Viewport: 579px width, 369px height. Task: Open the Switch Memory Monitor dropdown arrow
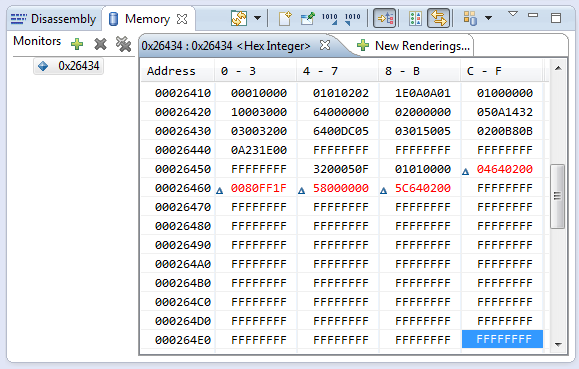[x=257, y=18]
